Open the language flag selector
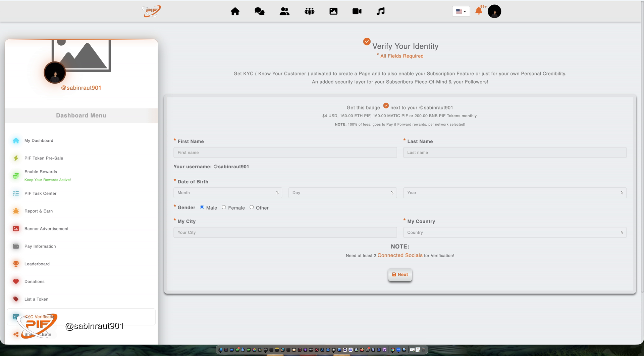 click(461, 11)
